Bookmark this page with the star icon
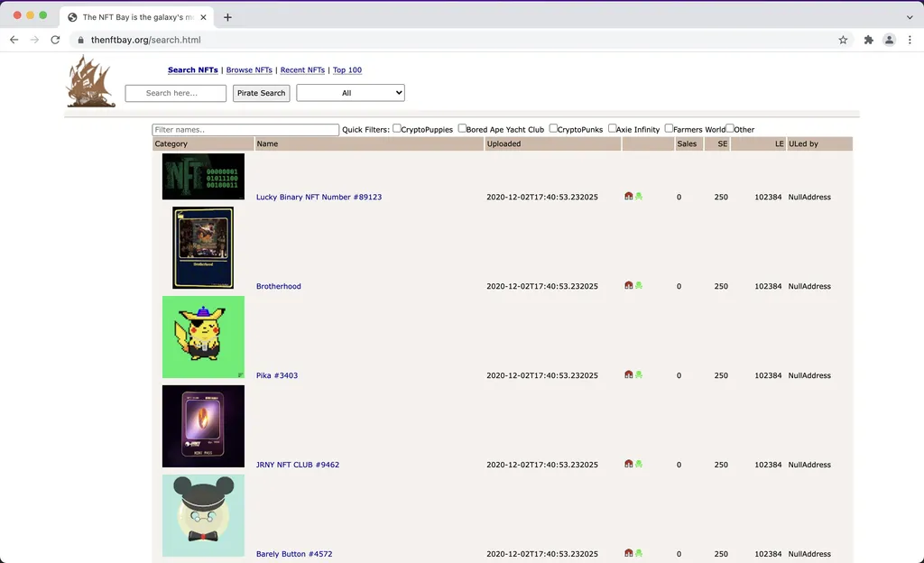 (x=843, y=40)
